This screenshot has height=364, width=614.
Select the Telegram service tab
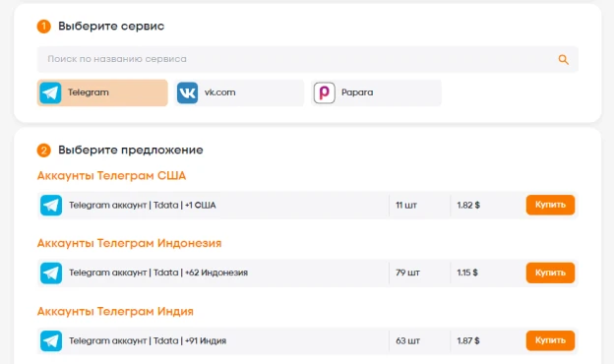(x=102, y=92)
